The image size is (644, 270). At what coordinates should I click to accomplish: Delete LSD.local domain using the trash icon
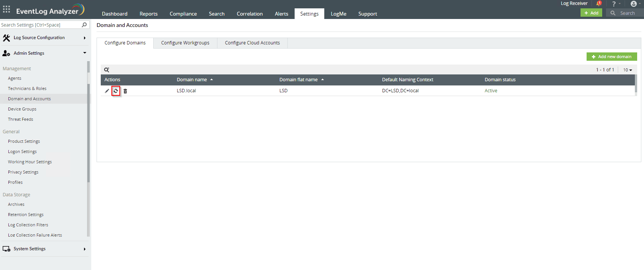click(x=125, y=91)
